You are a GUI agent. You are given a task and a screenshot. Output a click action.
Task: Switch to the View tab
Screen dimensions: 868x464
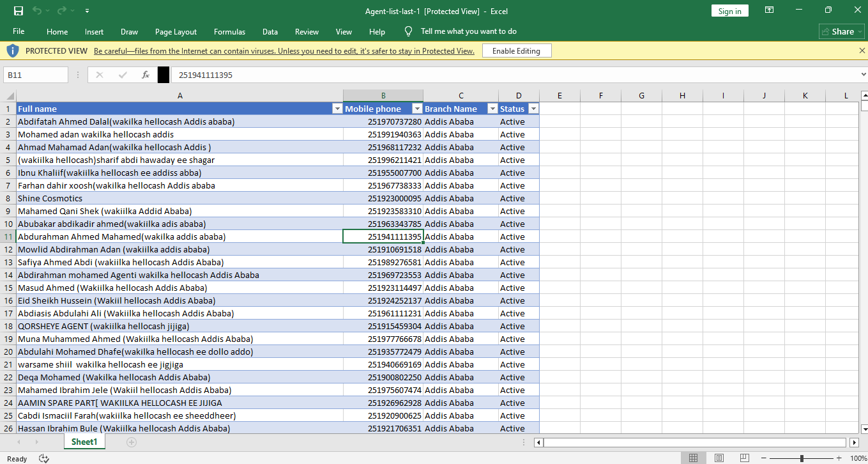click(x=344, y=32)
